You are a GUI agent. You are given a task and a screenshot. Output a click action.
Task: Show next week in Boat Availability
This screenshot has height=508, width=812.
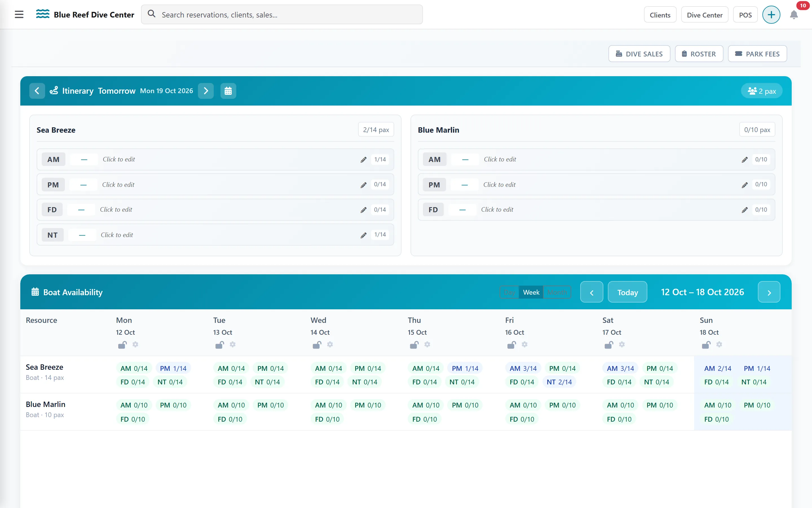click(x=769, y=292)
